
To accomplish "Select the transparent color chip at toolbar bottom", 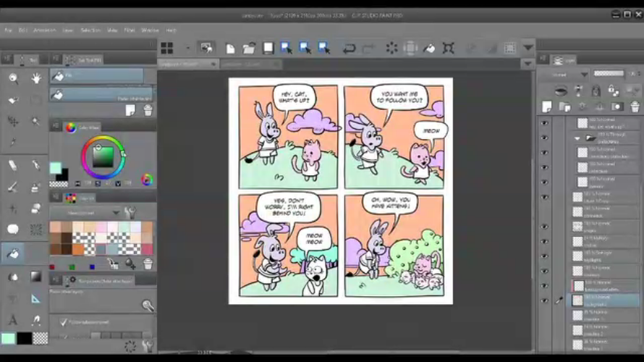I will [41, 338].
